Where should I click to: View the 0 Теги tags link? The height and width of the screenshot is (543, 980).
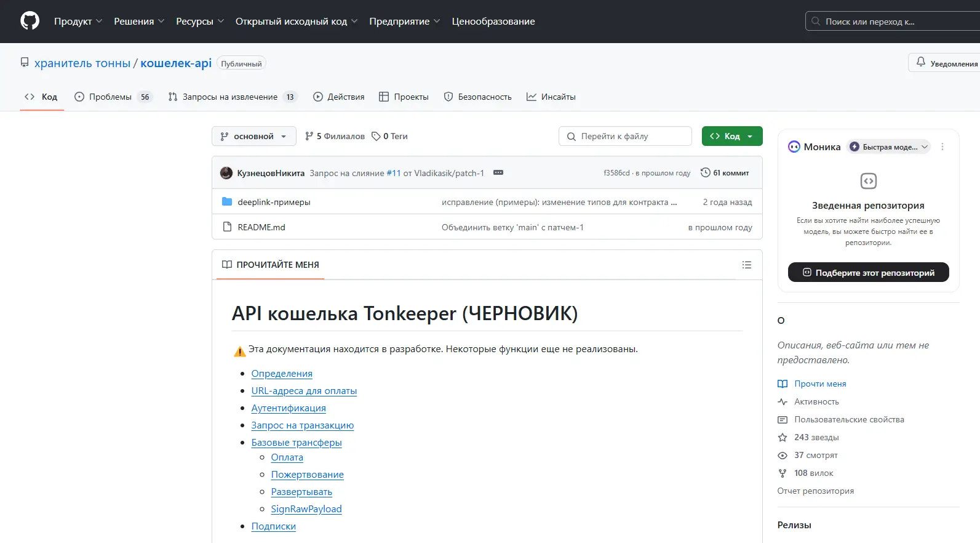click(389, 136)
